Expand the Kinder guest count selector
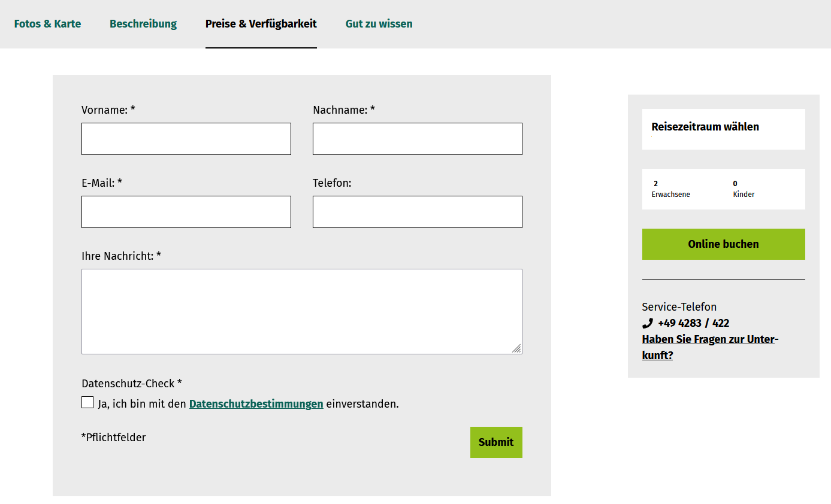This screenshot has height=504, width=831. click(x=764, y=189)
